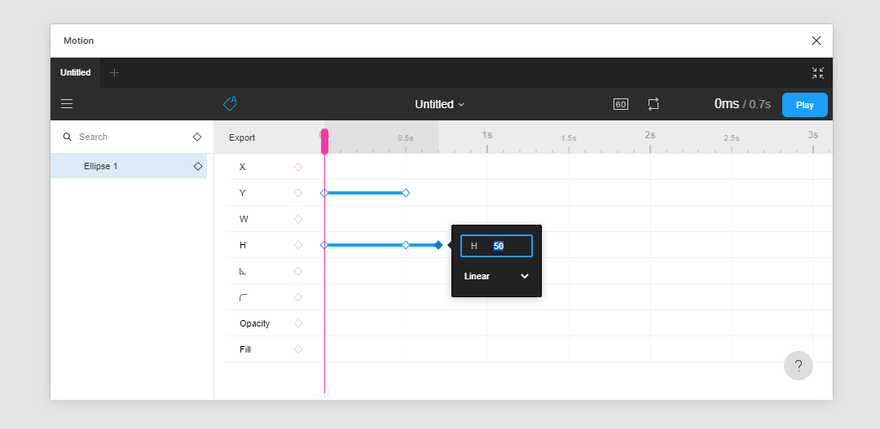Collapse the Motion panel with shrink icon
The width and height of the screenshot is (880, 429).
(818, 73)
